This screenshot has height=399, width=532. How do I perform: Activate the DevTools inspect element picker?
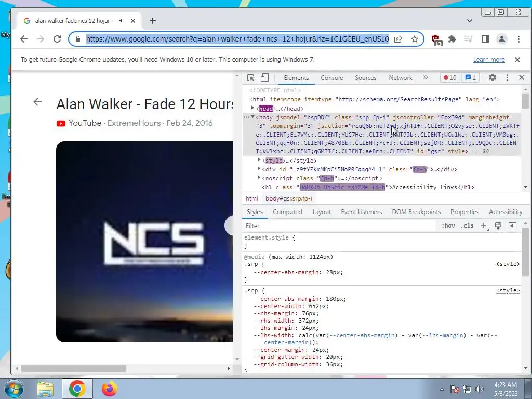pyautogui.click(x=251, y=78)
